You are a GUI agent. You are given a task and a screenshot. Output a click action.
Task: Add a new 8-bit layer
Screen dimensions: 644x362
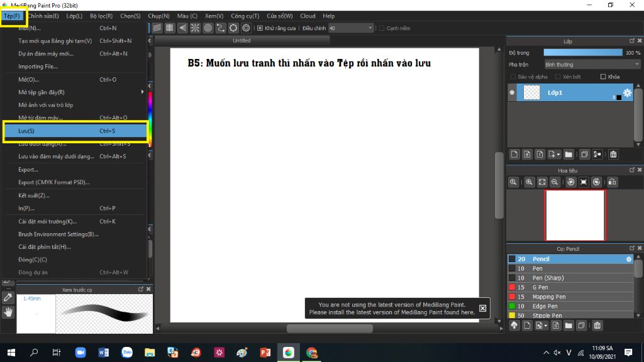(527, 155)
